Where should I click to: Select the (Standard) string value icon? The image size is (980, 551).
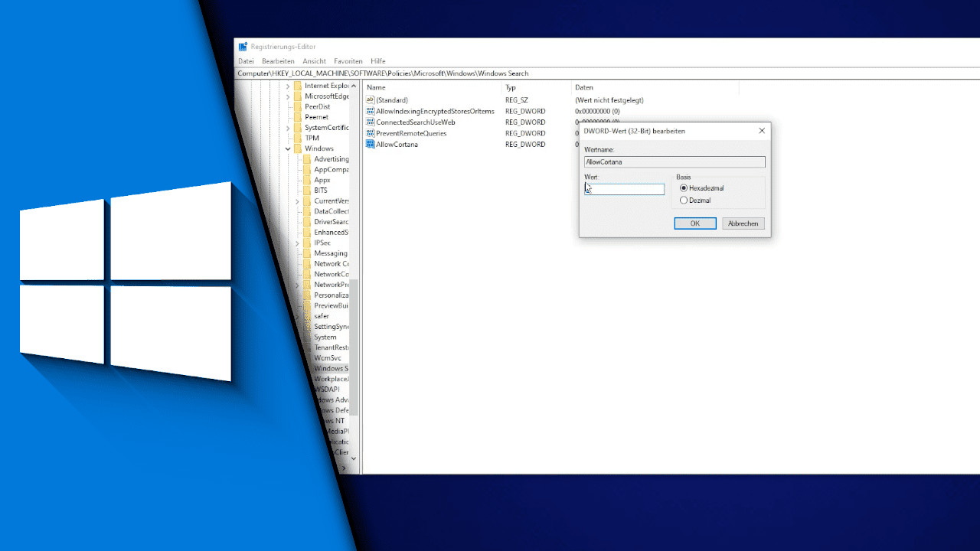[370, 100]
